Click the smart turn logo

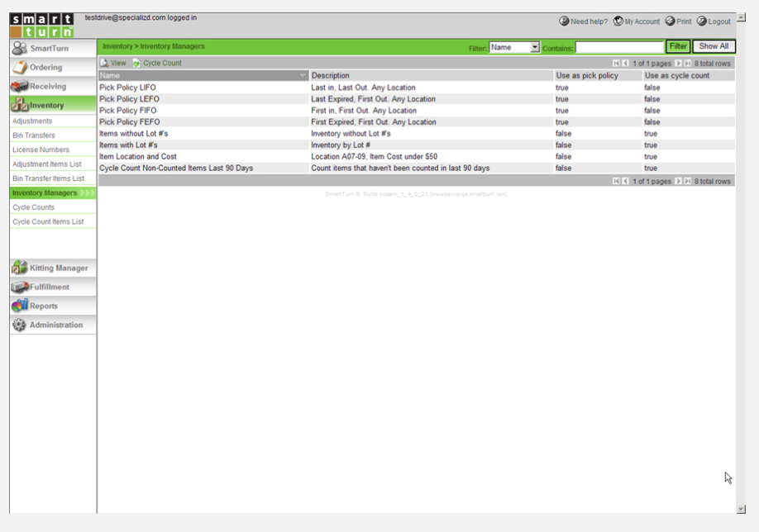(41, 26)
